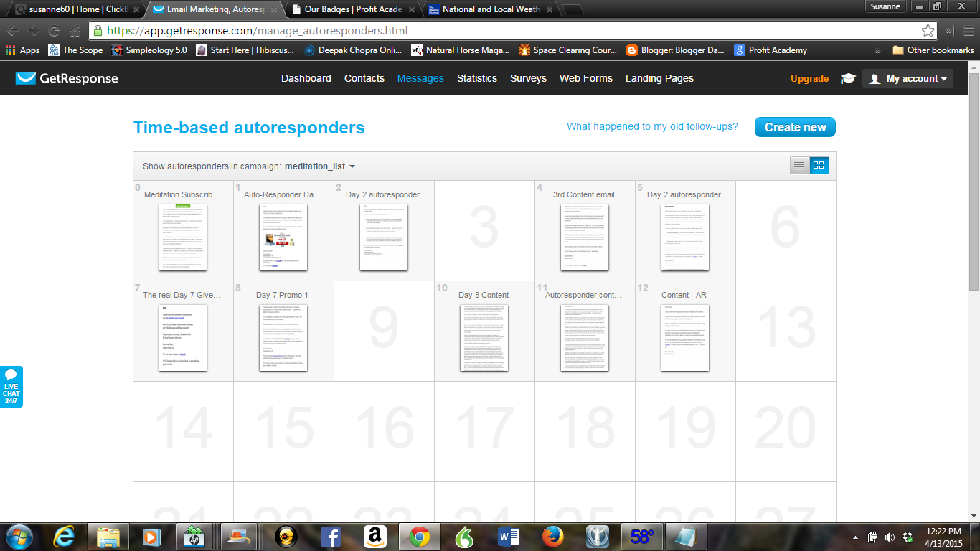The image size is (980, 551).
Task: Click Chrome icon in taskbar
Action: click(x=420, y=536)
